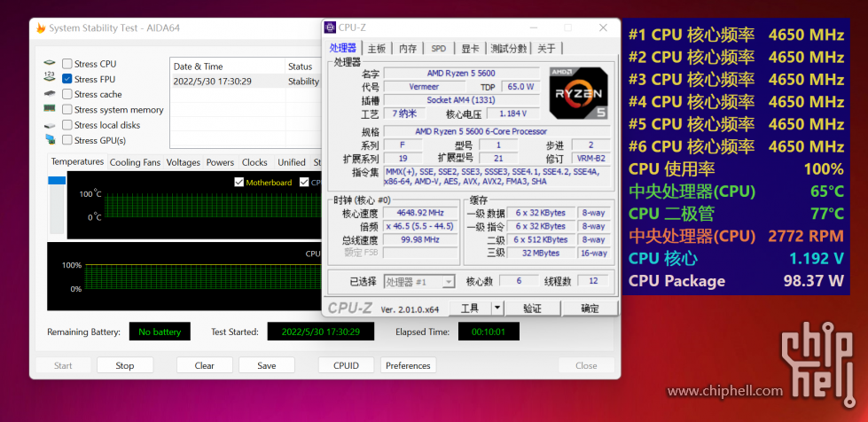Viewport: 868px width, 422px height.
Task: Select the 处理器 tab in CPU-Z
Action: [343, 48]
